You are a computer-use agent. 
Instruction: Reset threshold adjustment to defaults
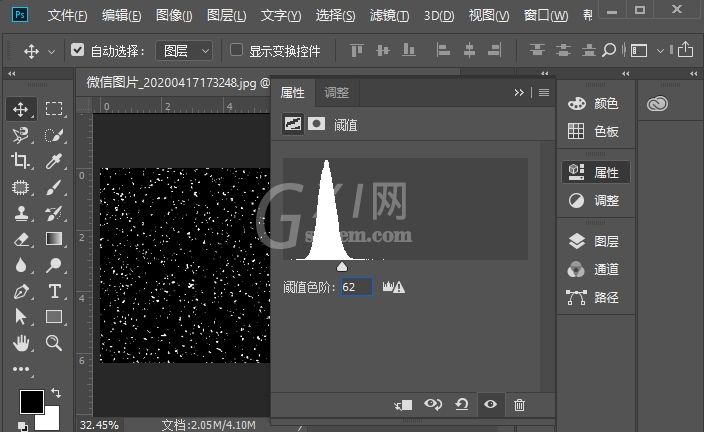point(462,405)
